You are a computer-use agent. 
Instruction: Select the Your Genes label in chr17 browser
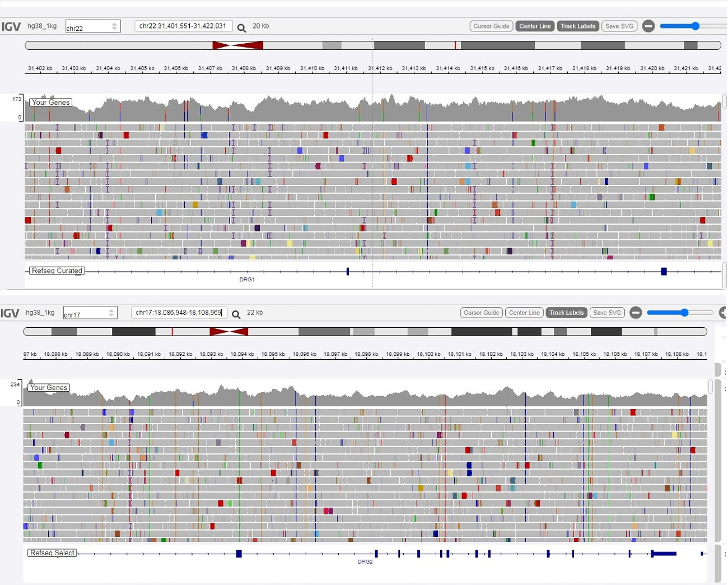point(49,388)
